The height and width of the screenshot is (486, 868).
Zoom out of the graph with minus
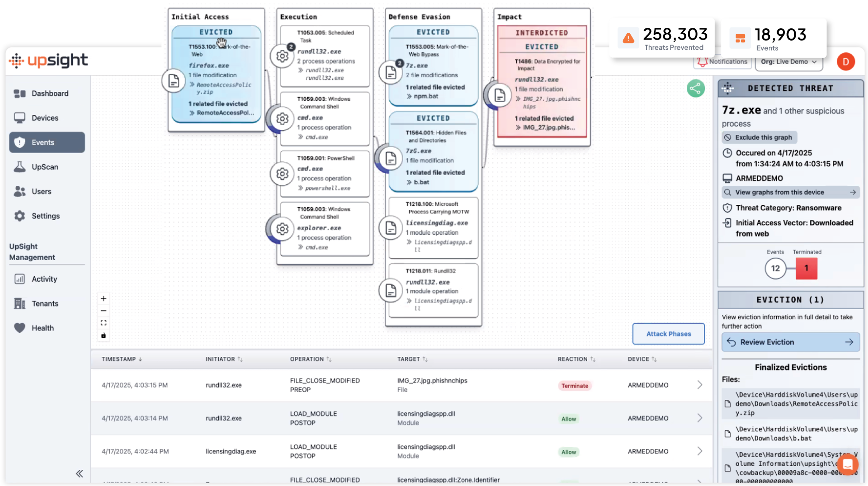104,310
